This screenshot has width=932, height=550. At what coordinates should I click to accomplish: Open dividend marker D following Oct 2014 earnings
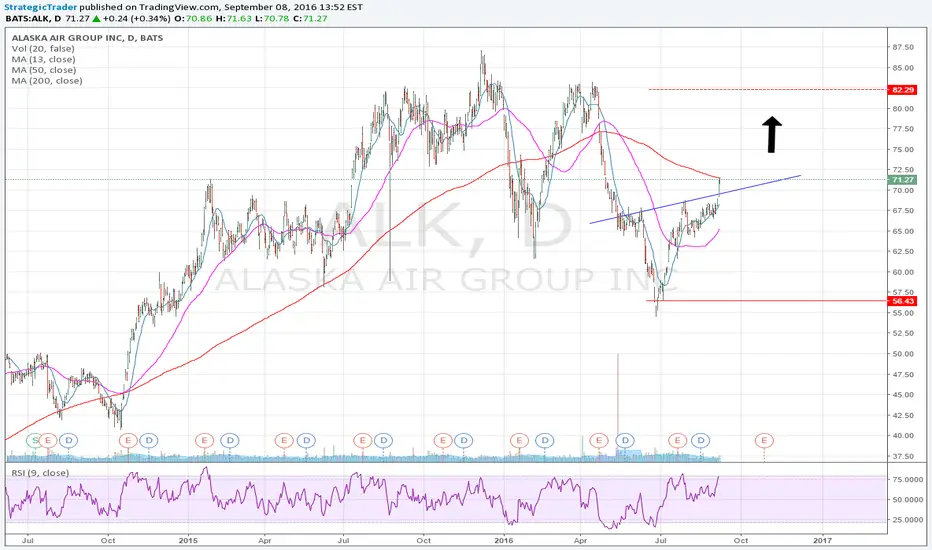click(149, 441)
